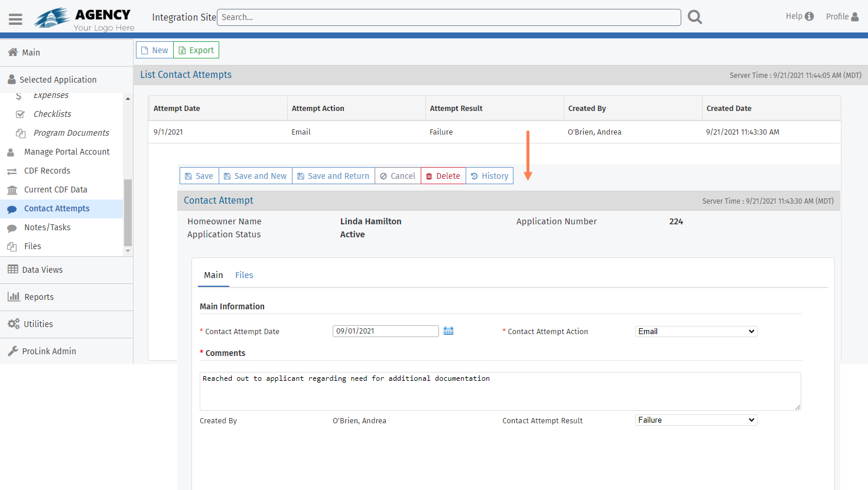The image size is (868, 490).
Task: Click the Contact Attempt Date field
Action: point(385,331)
